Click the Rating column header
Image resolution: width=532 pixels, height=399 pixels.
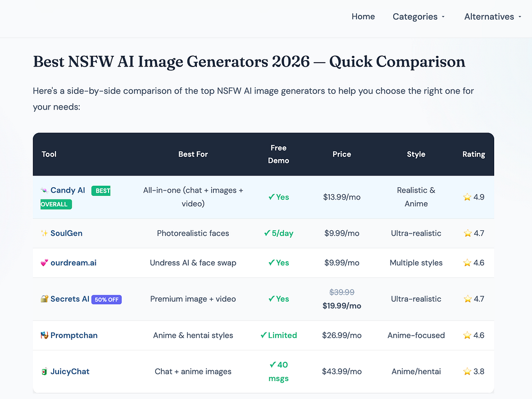(x=473, y=154)
